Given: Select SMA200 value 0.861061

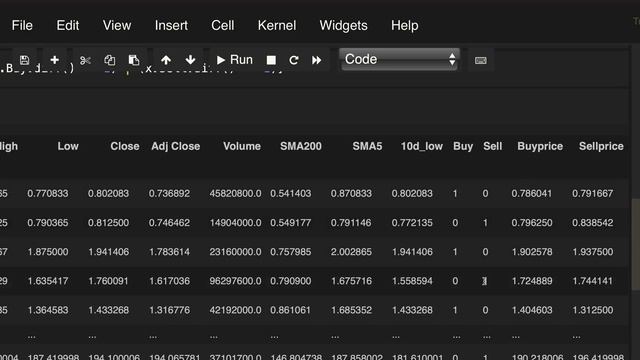Looking at the screenshot, I should 291,310.
